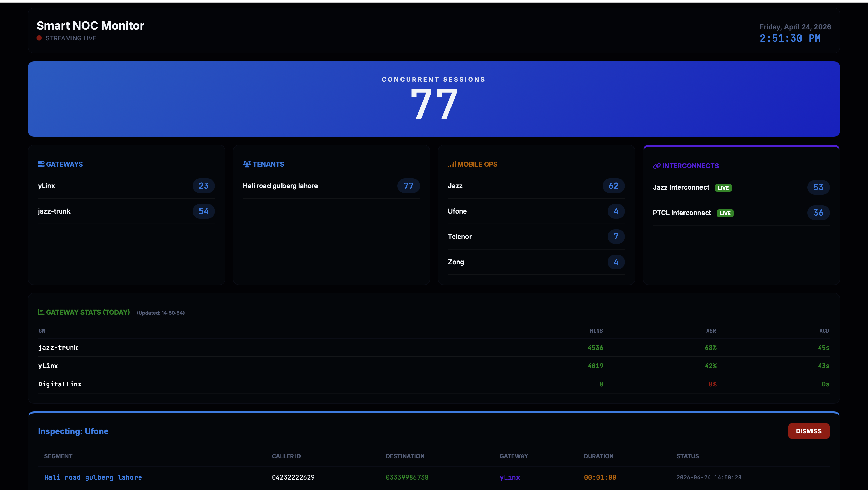
Task: Click the call duration 00:01:00
Action: click(600, 477)
